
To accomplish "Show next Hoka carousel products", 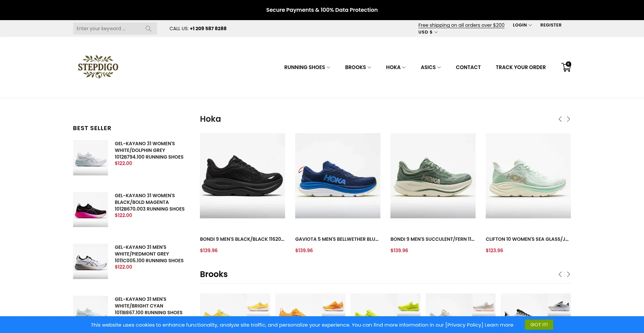I will pos(568,119).
